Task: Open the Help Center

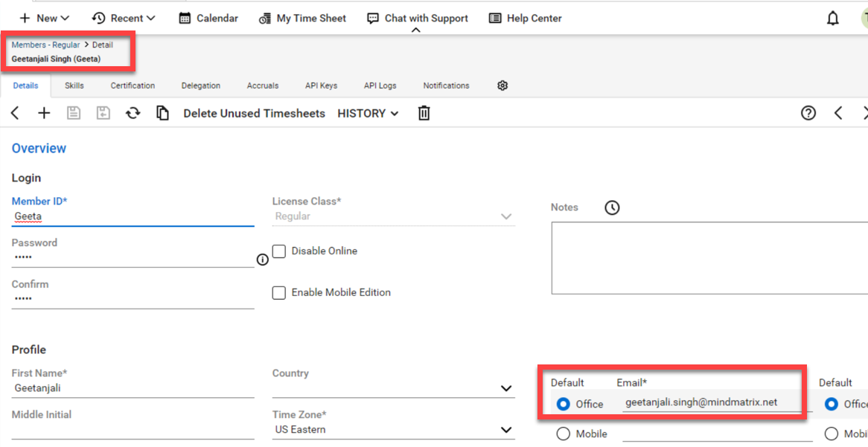Action: click(x=526, y=19)
